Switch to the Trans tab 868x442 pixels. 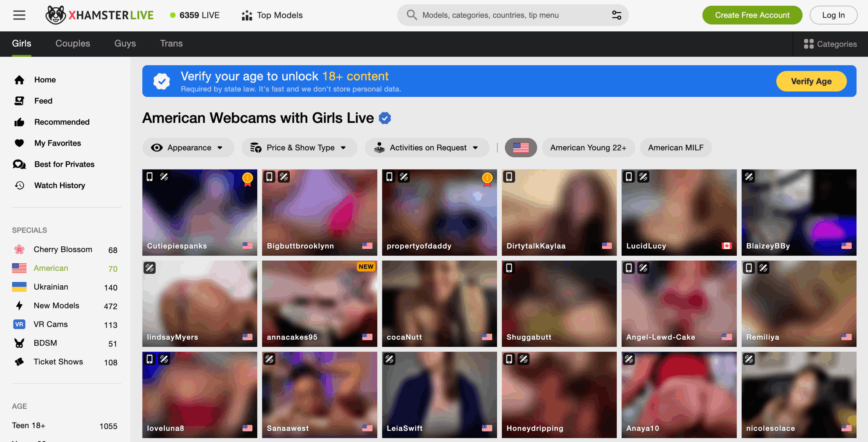click(171, 44)
